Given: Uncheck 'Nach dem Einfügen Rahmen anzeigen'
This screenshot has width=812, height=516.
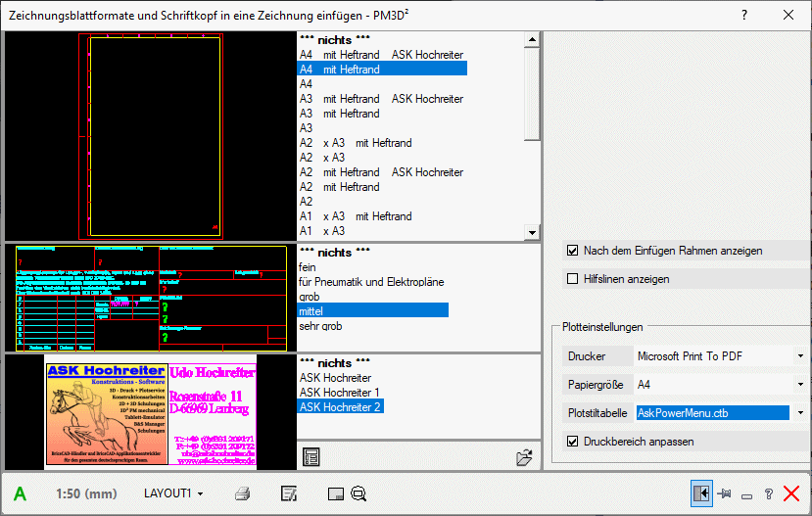Looking at the screenshot, I should tap(573, 251).
